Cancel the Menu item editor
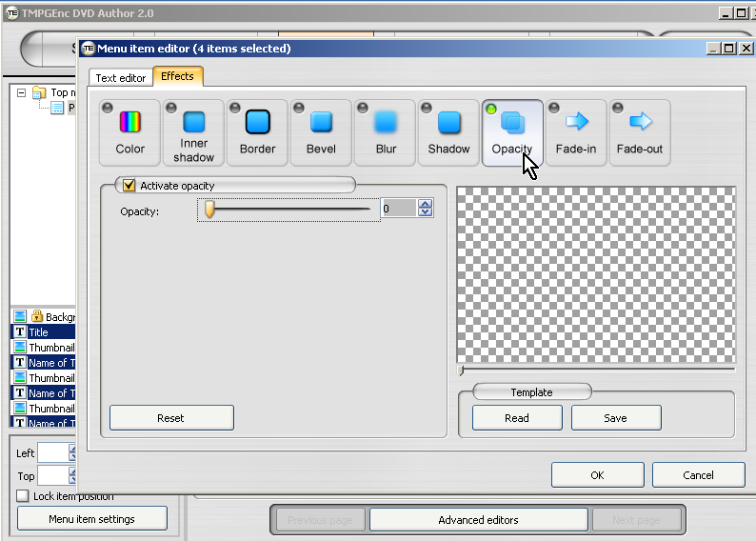Viewport: 756px width, 541px height. 698,475
